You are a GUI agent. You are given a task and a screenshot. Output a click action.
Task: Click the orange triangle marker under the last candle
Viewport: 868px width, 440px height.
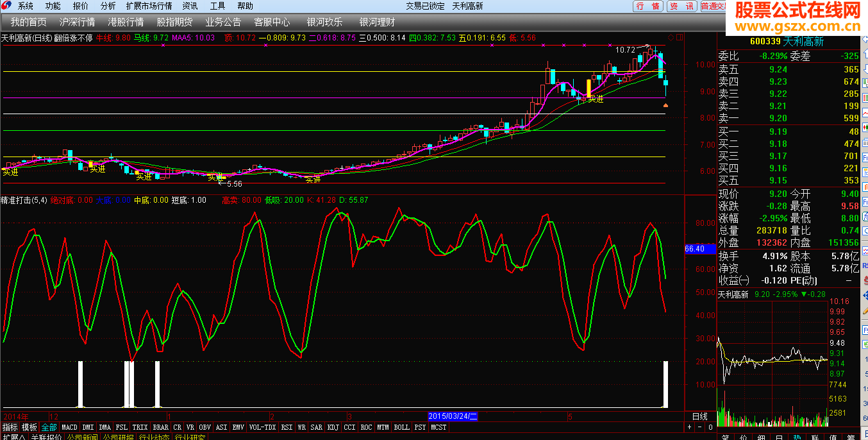click(665, 105)
